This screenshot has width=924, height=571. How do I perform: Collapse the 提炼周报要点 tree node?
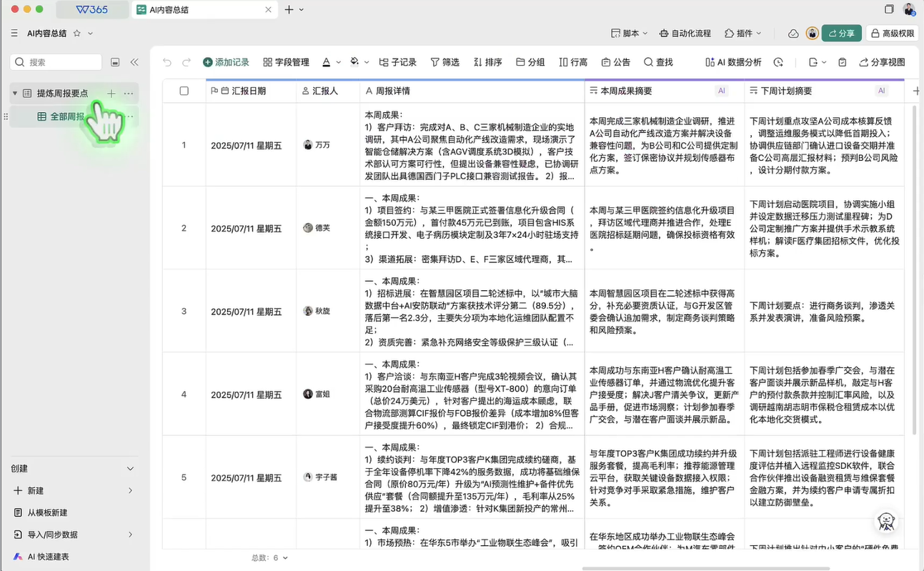coord(15,94)
